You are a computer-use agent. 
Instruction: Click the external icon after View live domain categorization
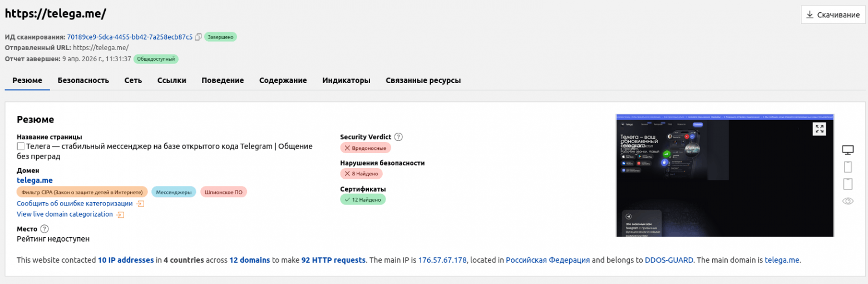coord(120,214)
